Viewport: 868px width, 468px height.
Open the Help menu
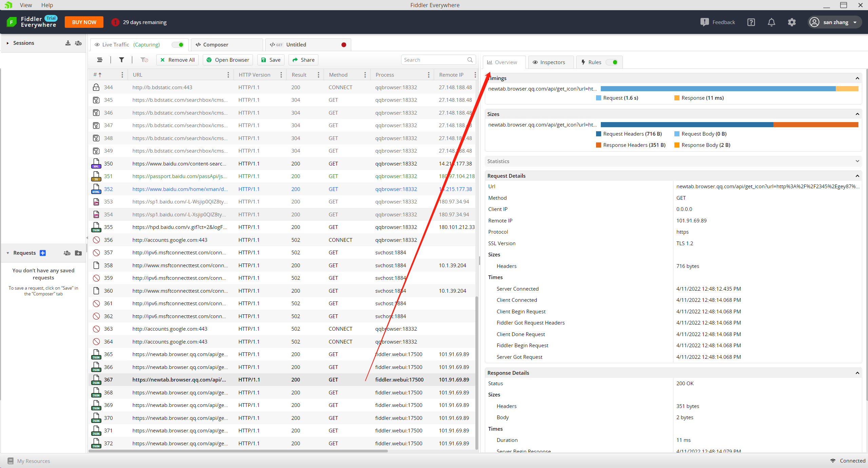tap(47, 5)
